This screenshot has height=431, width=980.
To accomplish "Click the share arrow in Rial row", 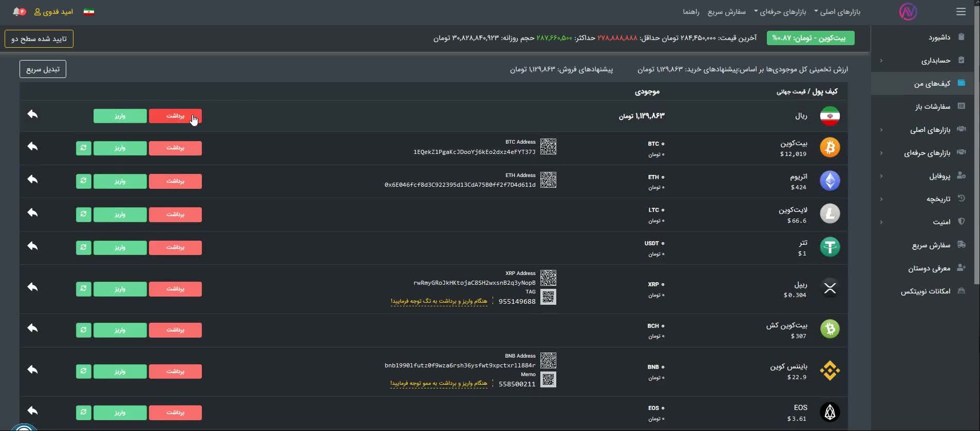I will (33, 114).
